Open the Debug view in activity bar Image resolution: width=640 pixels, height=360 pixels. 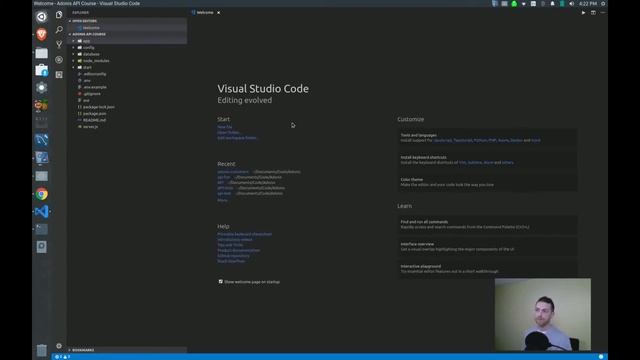point(59,60)
